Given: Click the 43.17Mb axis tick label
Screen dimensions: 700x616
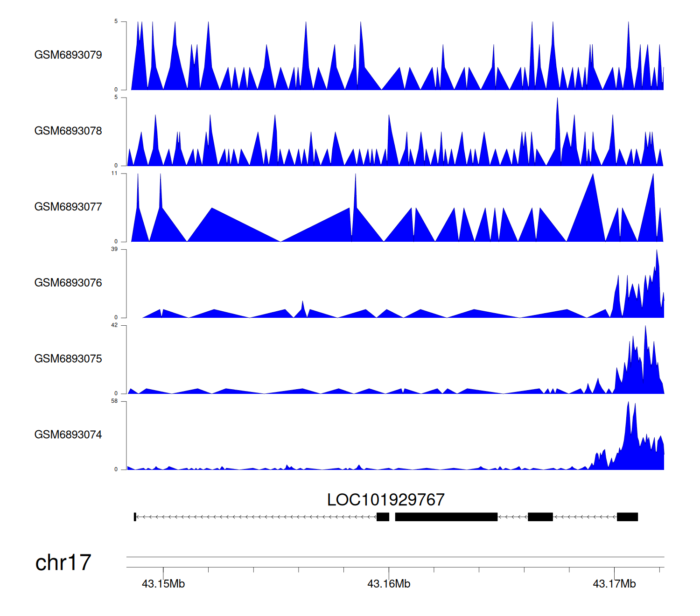Looking at the screenshot, I should [614, 584].
